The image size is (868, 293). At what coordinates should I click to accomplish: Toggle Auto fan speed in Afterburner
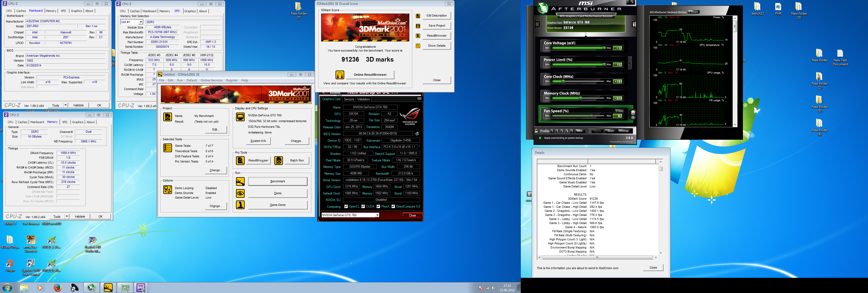tap(619, 111)
